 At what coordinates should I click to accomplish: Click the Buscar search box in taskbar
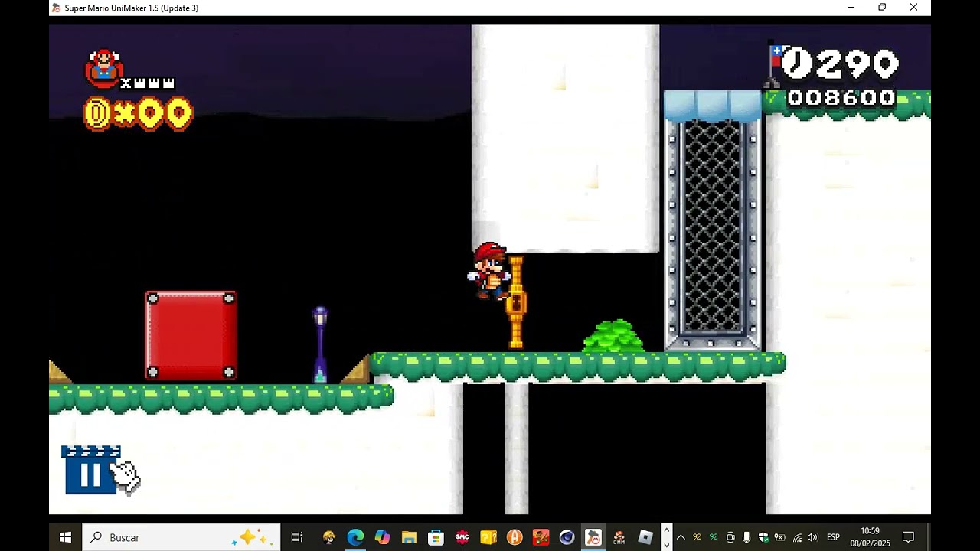181,537
